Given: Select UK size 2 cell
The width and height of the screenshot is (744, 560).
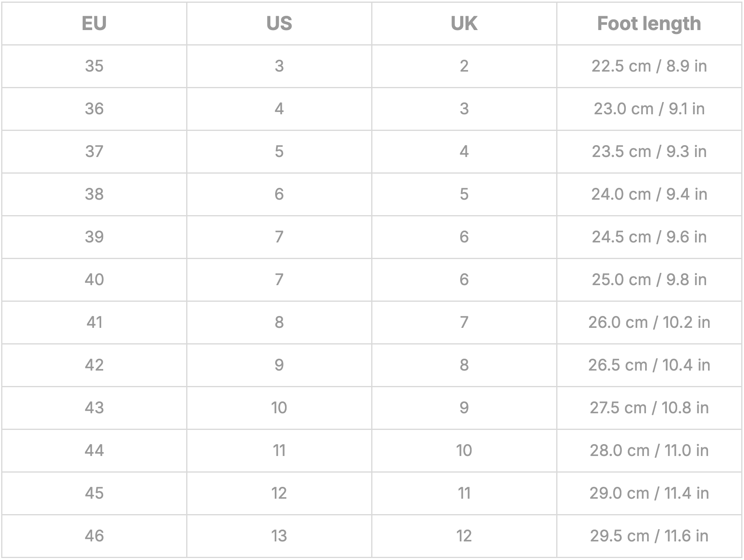Looking at the screenshot, I should (464, 66).
